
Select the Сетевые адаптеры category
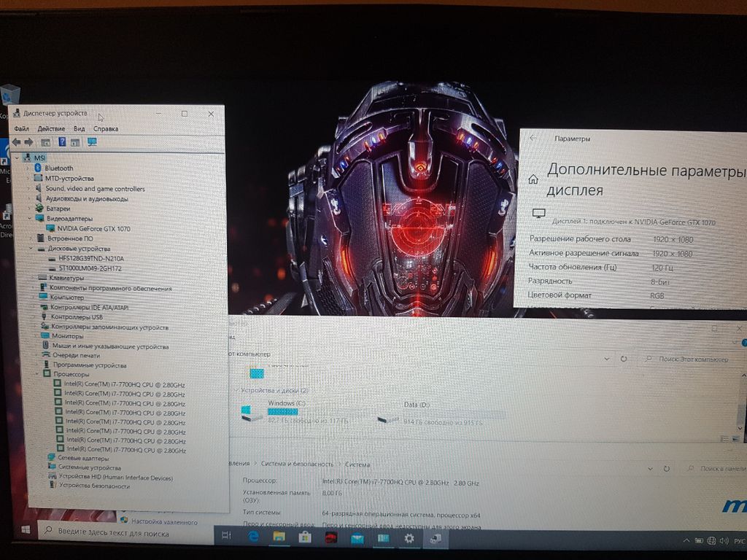coord(83,458)
